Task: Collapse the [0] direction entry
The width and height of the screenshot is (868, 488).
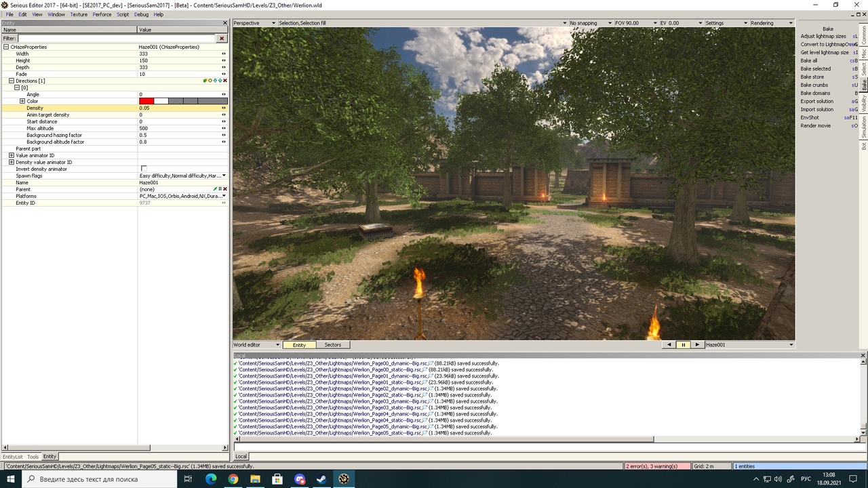Action: 17,87
